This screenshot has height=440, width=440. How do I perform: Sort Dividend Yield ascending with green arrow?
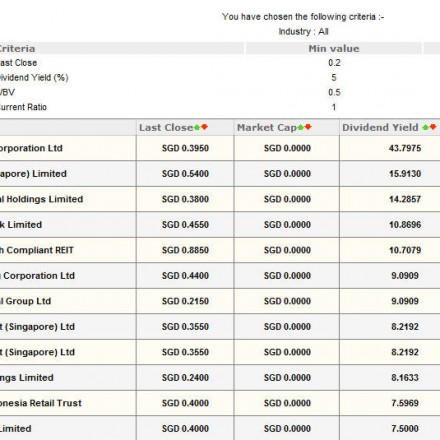point(425,127)
